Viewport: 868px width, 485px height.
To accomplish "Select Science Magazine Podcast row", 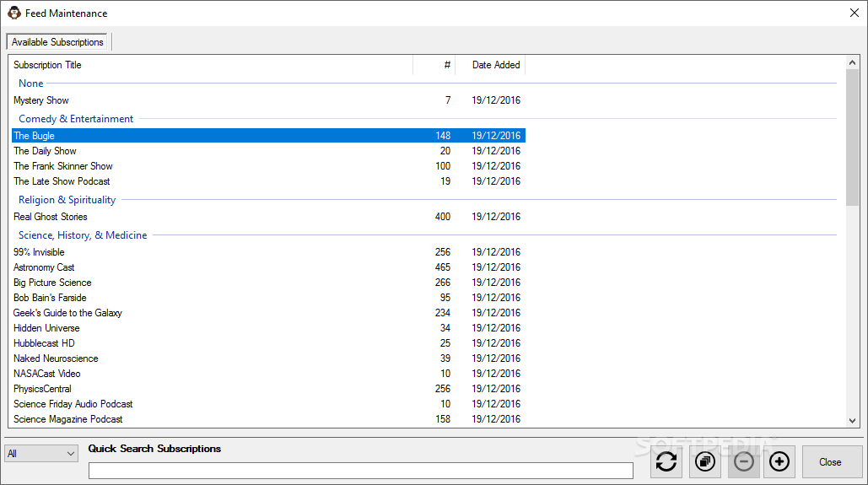I will click(x=268, y=419).
